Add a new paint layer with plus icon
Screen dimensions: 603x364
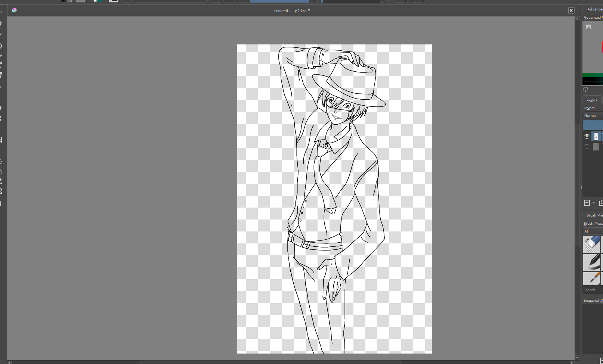pos(587,203)
